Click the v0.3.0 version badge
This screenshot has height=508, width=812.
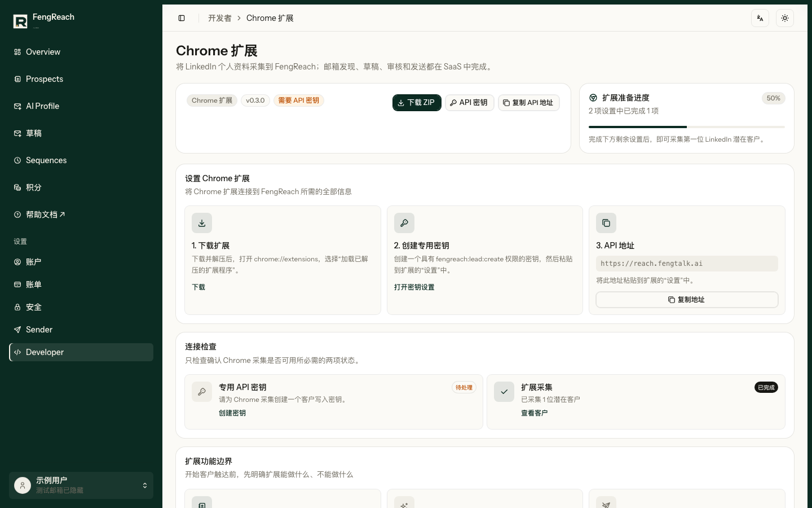[255, 100]
